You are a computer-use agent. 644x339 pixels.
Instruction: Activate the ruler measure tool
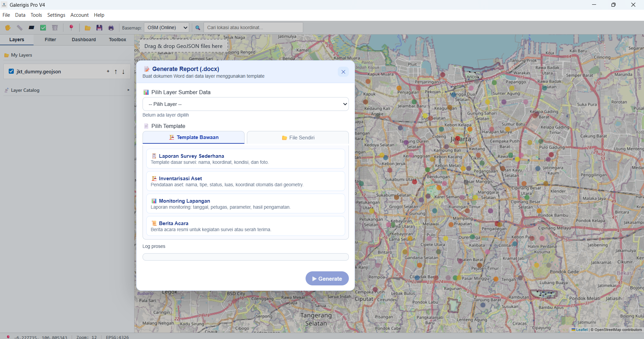click(19, 28)
